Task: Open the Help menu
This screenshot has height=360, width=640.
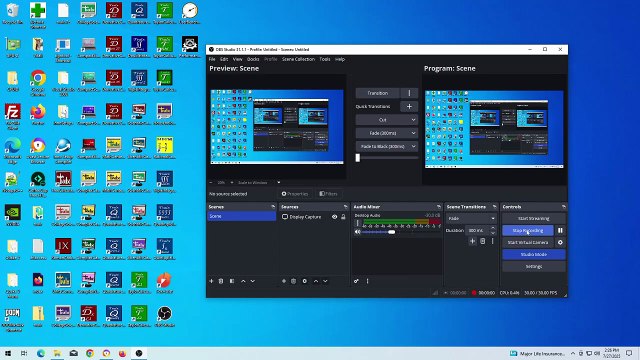Action: (x=340, y=59)
